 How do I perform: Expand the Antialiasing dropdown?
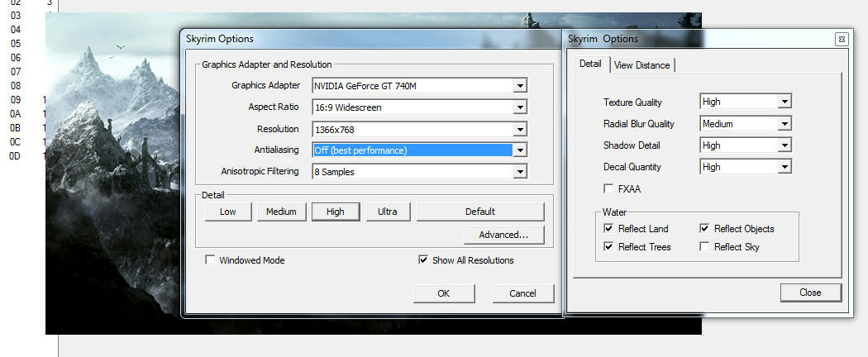(x=519, y=150)
